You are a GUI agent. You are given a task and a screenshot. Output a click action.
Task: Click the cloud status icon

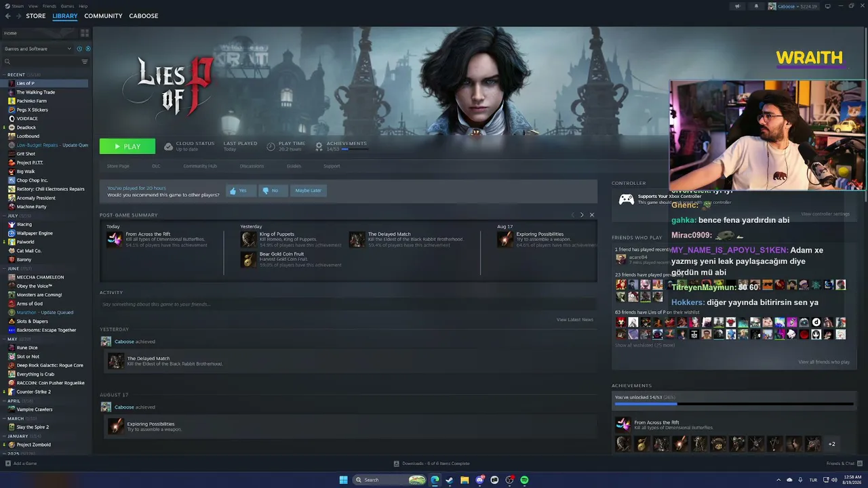pyautogui.click(x=169, y=146)
